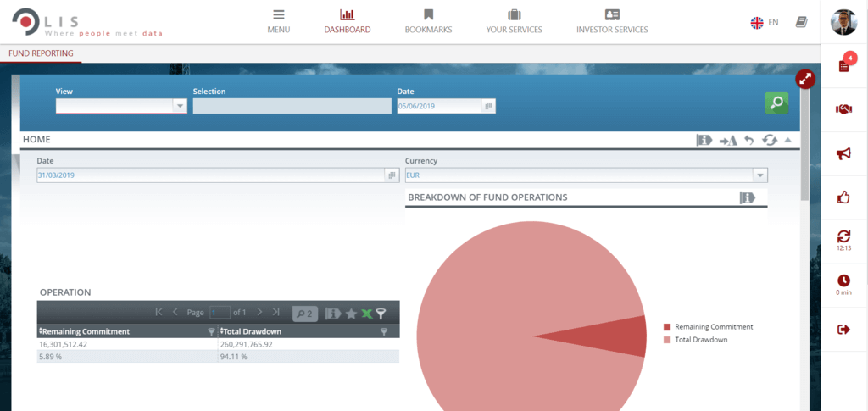Click the cell 260,291,765.92
This screenshot has width=868, height=411.
[x=309, y=344]
